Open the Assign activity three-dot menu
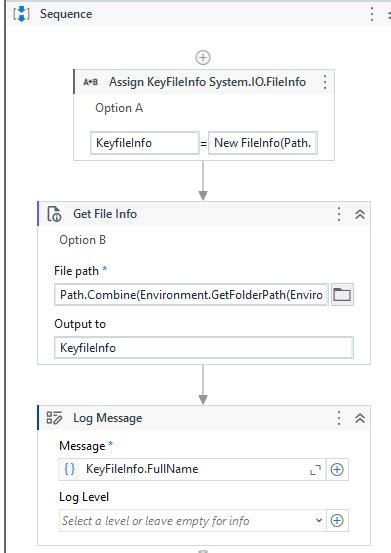This screenshot has height=553, width=391. pos(325,82)
